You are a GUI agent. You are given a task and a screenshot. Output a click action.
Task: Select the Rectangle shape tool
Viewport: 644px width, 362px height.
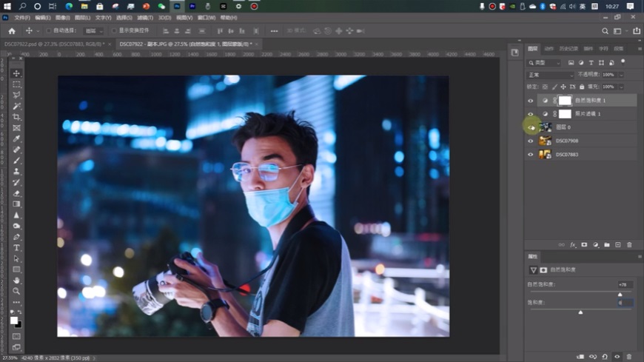pyautogui.click(x=16, y=269)
